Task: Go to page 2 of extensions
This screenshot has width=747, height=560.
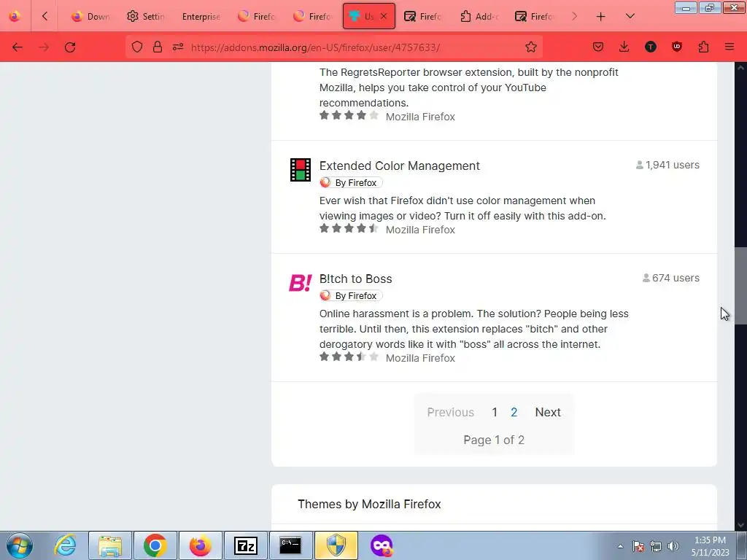Action: pyautogui.click(x=514, y=412)
